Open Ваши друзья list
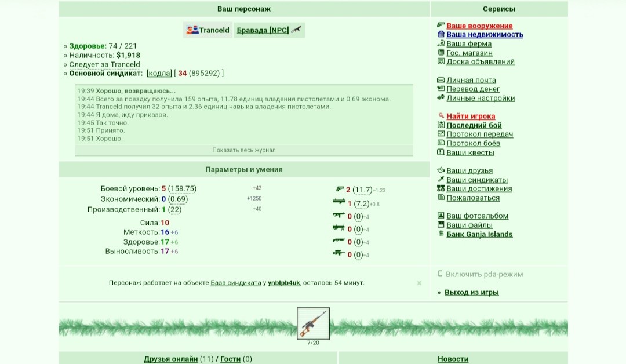 (469, 170)
